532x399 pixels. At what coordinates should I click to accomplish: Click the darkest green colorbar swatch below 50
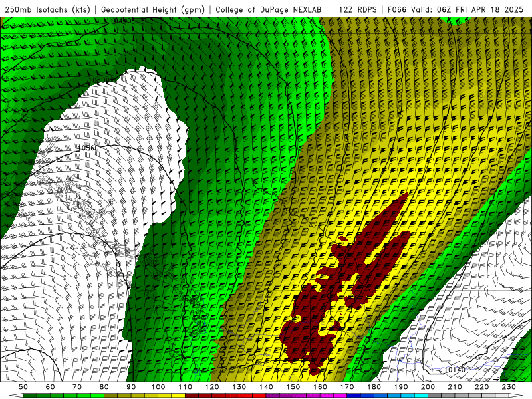(x=29, y=396)
